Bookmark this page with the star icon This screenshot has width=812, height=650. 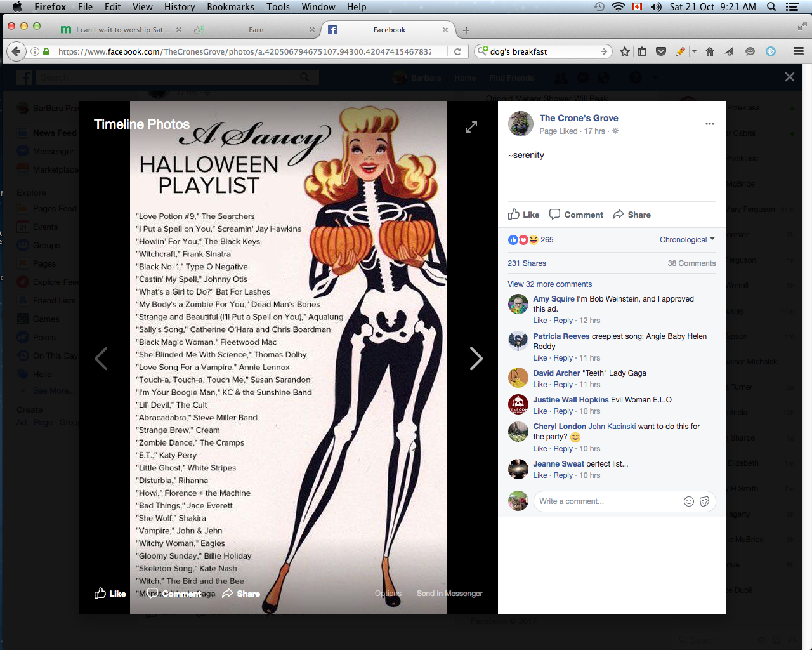click(625, 51)
